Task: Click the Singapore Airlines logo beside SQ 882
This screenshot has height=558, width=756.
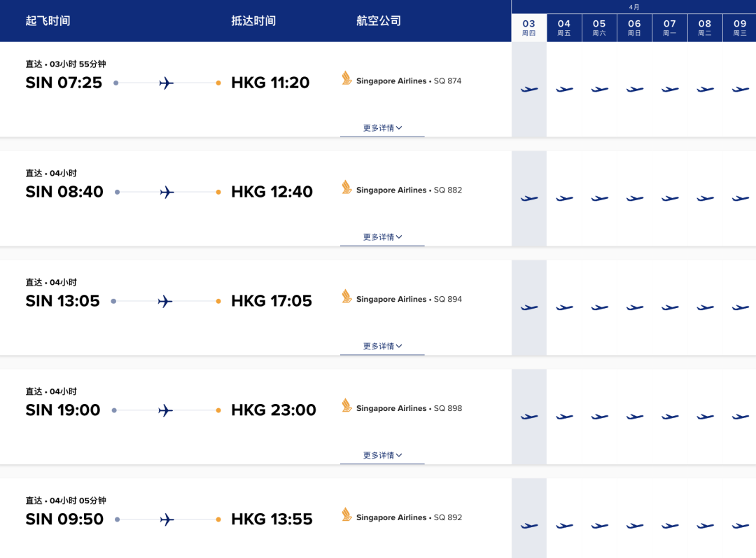Action: click(346, 188)
